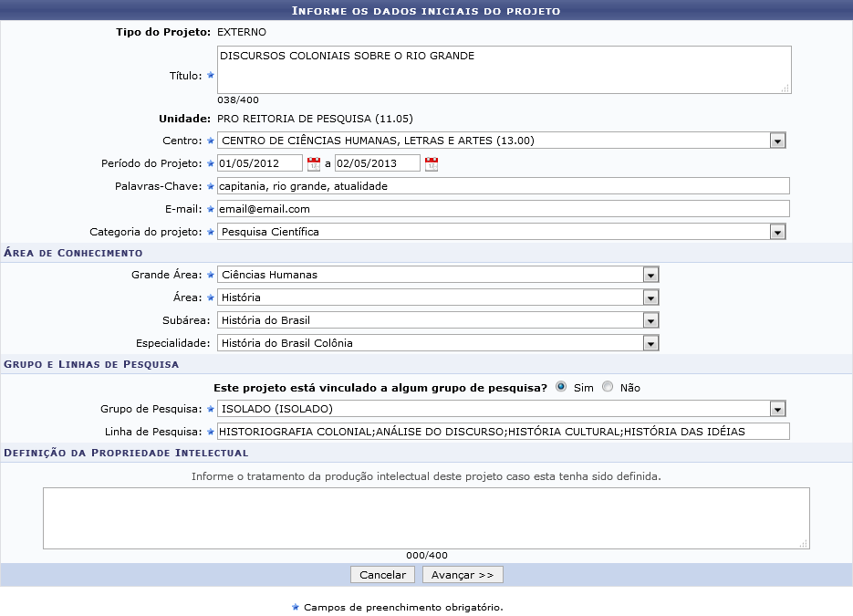The height and width of the screenshot is (616, 853).
Task: Open the Subárea dropdown
Action: 650,319
